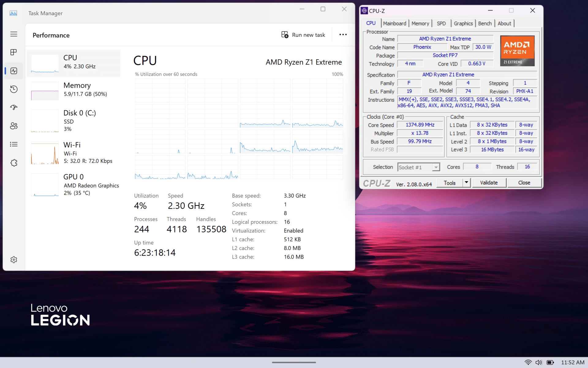The image size is (588, 368).
Task: Click the Max TDP value 30.0 W
Action: [x=483, y=47]
